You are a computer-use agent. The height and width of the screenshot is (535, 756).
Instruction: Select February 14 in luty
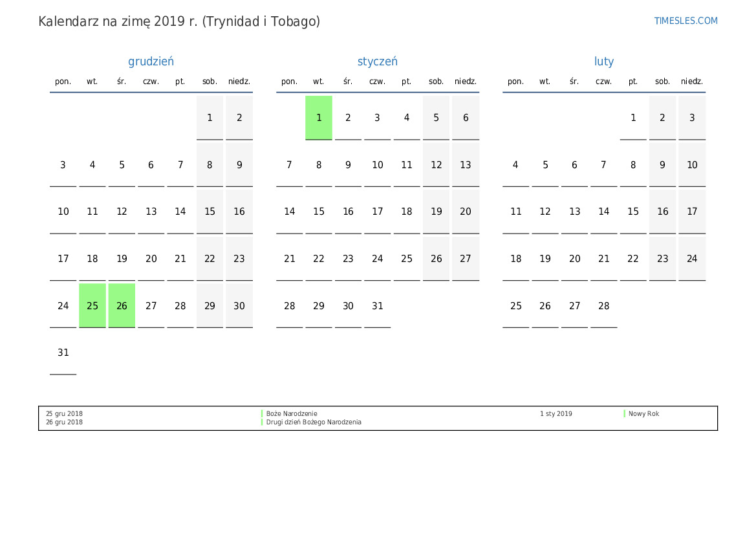(603, 212)
